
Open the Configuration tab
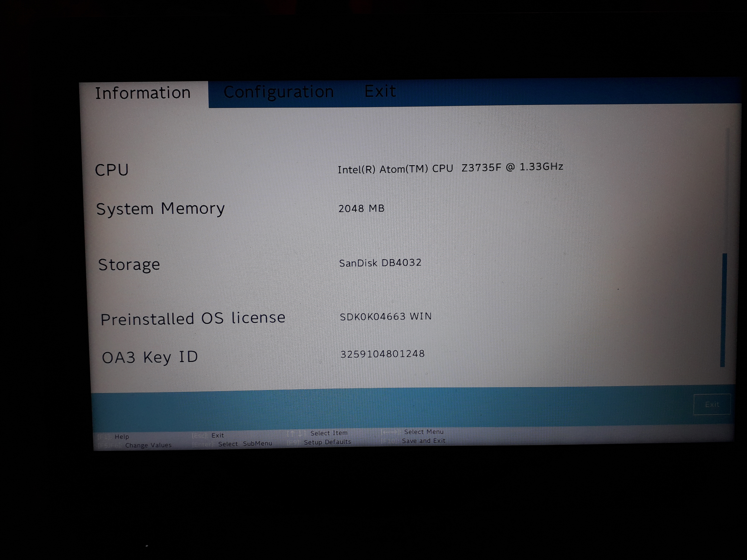pyautogui.click(x=278, y=92)
